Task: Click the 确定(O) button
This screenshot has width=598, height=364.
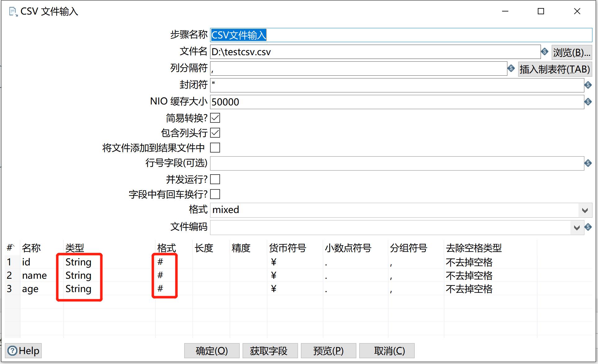Action: point(212,351)
